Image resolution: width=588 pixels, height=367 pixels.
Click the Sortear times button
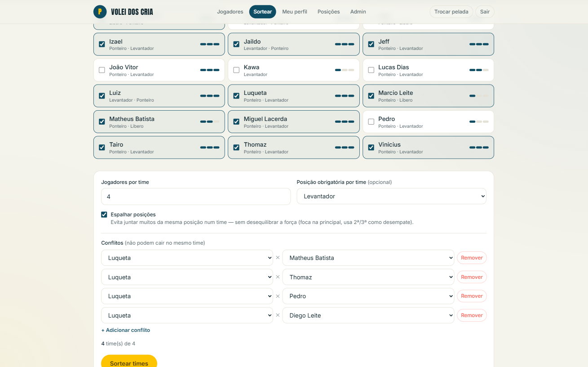point(129,363)
